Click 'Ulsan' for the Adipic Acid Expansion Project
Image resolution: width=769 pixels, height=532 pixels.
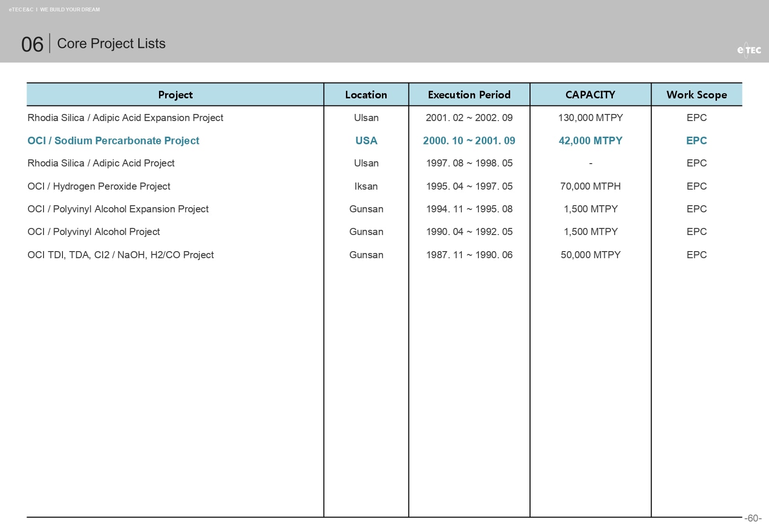366,118
